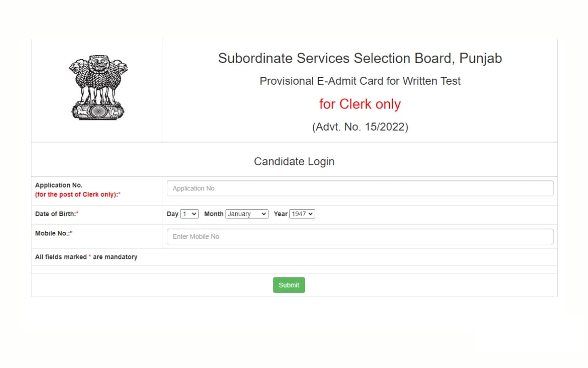Click the 'Mobile No.' field label

point(53,233)
